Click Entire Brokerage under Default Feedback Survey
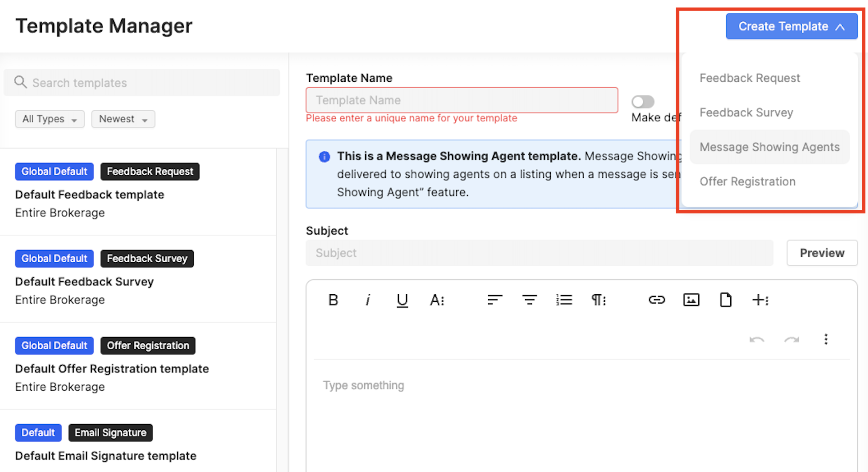Image resolution: width=868 pixels, height=472 pixels. point(60,300)
